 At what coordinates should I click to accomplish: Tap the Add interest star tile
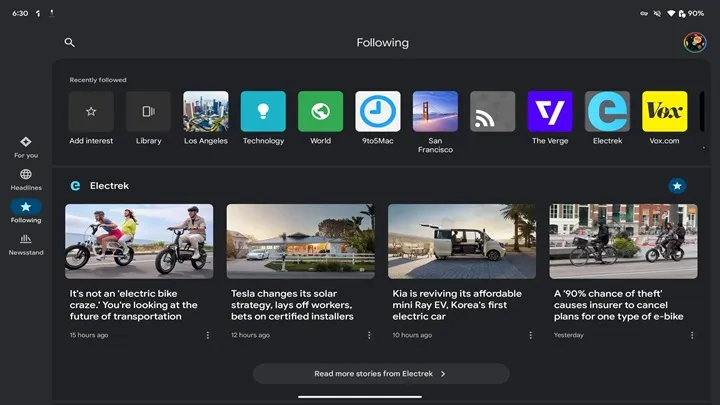coord(91,112)
